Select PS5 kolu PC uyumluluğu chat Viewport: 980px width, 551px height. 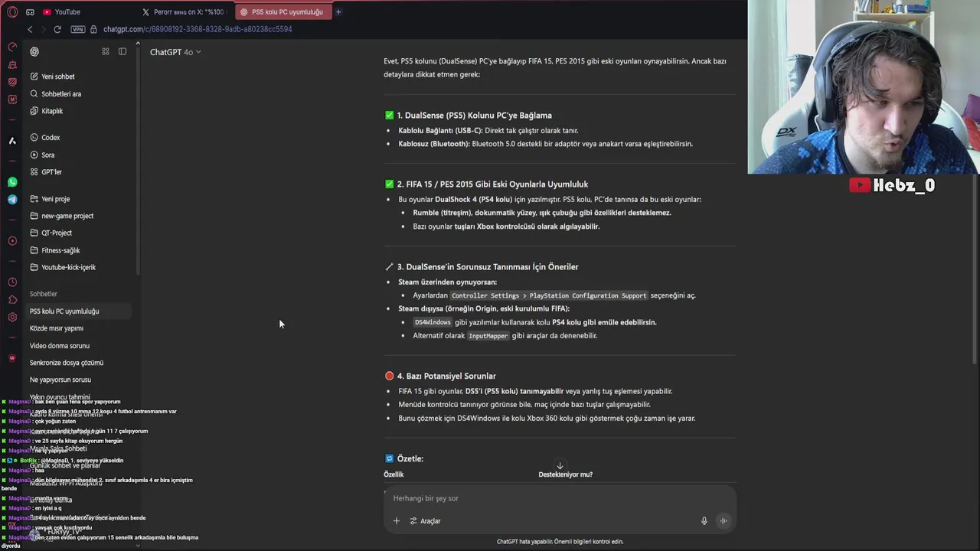(x=80, y=311)
